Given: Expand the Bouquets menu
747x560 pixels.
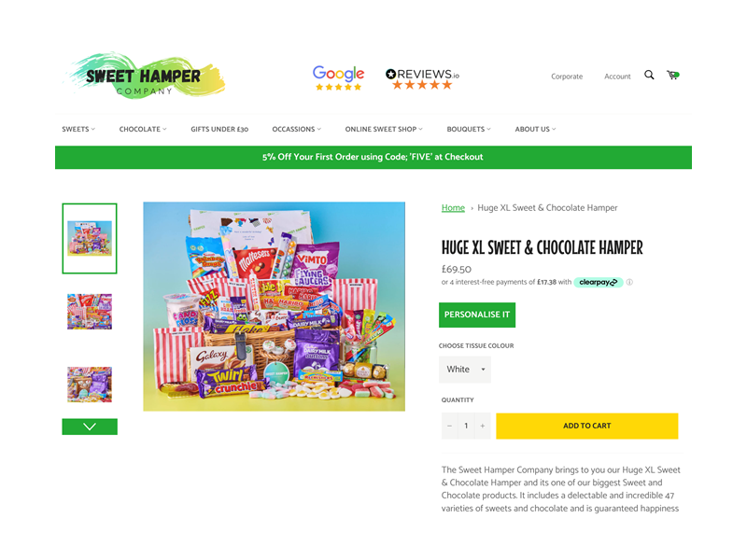Looking at the screenshot, I should coord(469,129).
